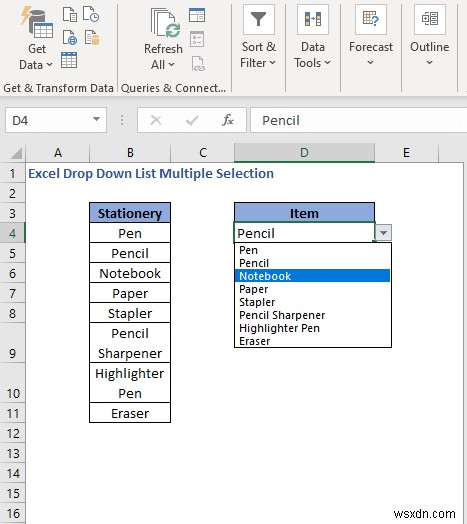The image size is (467, 524).
Task: Click the Select All corner triangle
Action: click(x=16, y=153)
